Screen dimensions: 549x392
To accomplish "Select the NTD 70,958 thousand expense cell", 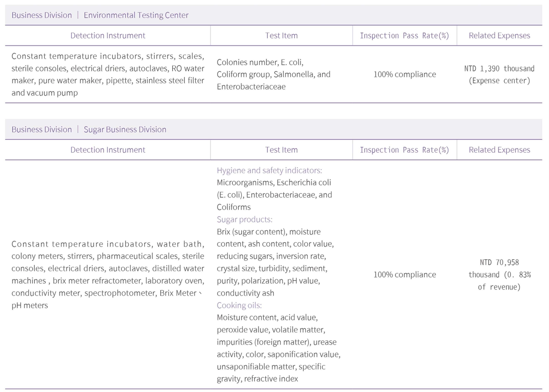I will pyautogui.click(x=499, y=275).
